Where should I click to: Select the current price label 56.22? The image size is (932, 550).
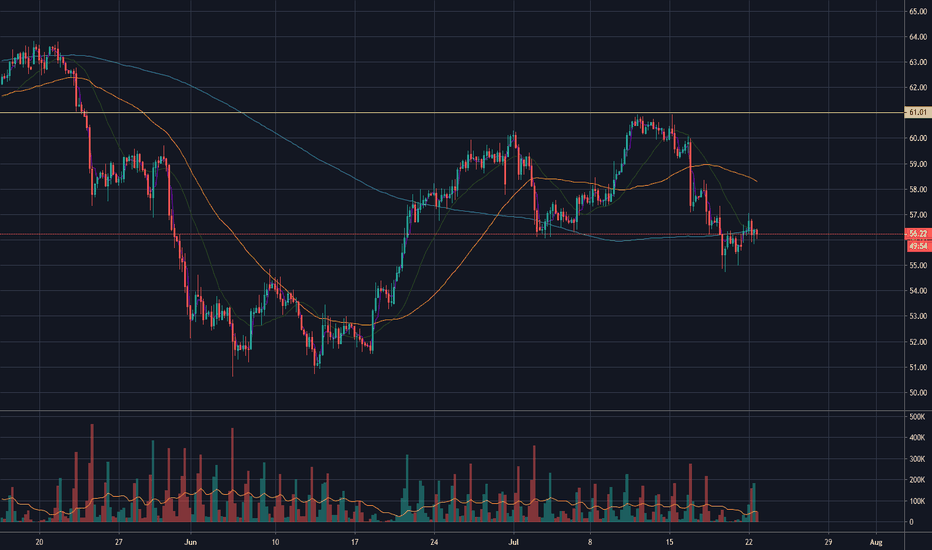pyautogui.click(x=918, y=234)
